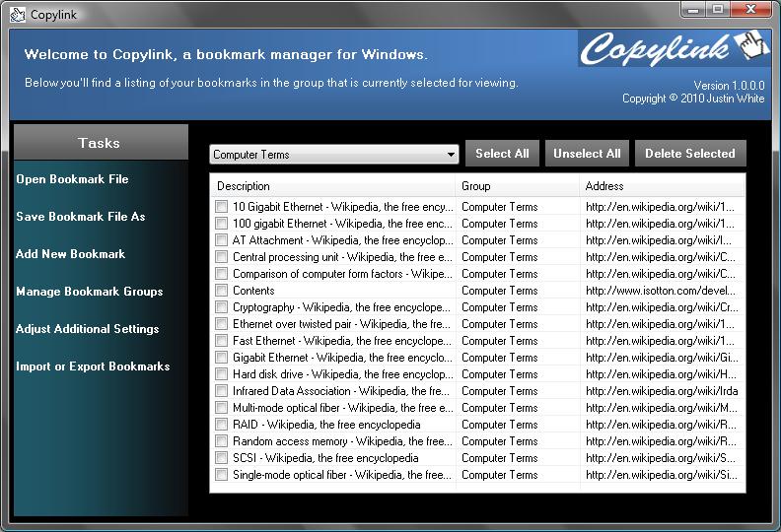The image size is (781, 532).
Task: Click 'Hard disk drive - Wikipedia' description
Action: coord(343,374)
